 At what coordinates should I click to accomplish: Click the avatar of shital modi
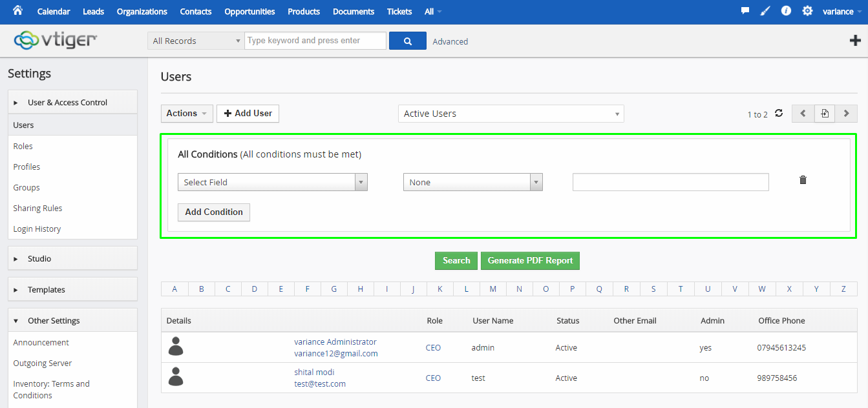pos(176,376)
